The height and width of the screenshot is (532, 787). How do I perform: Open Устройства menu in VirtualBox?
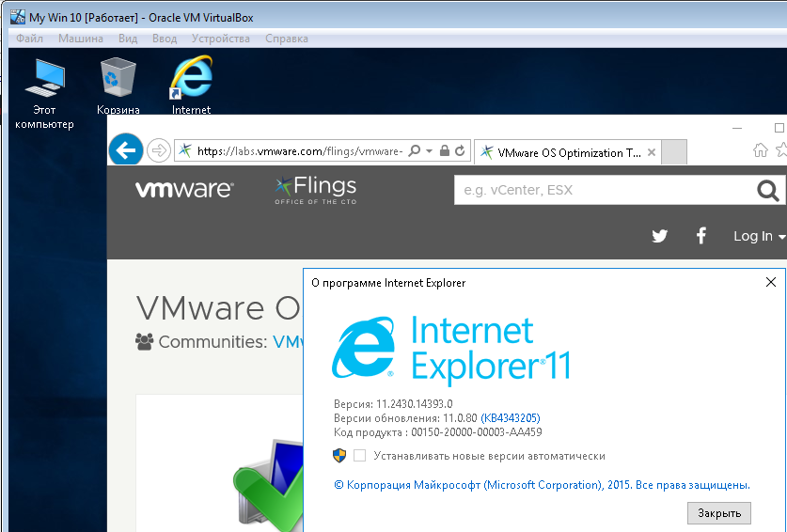click(x=221, y=39)
